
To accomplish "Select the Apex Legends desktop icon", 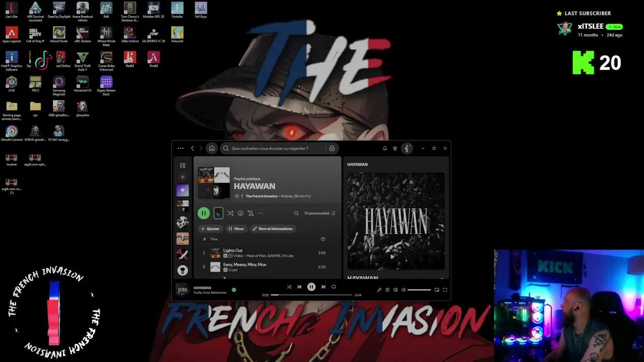I will tap(12, 35).
